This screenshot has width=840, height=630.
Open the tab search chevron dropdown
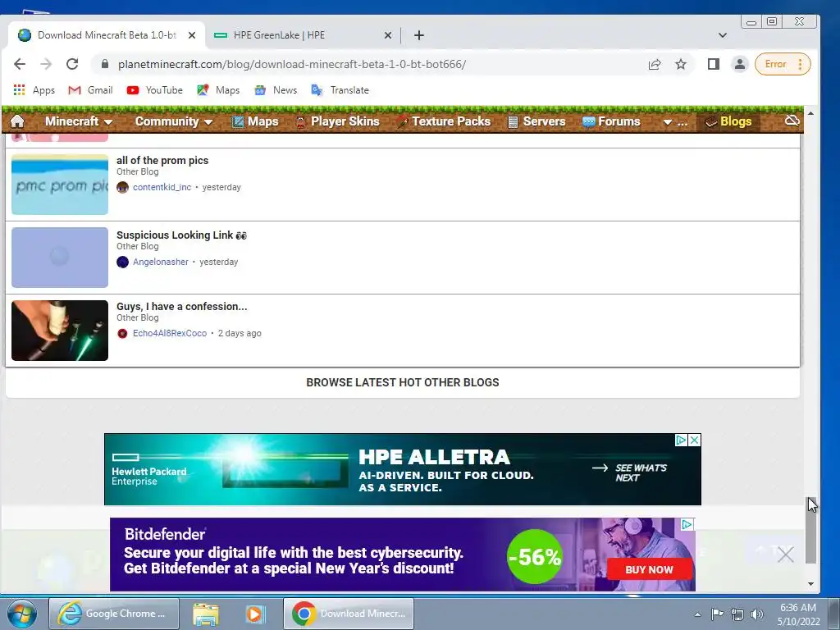click(722, 35)
